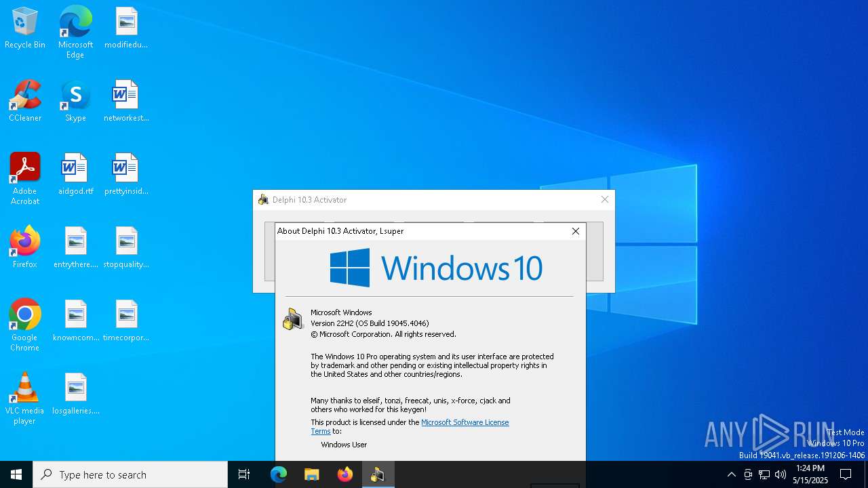Select the entrythere... image file icon
The width and height of the screenshot is (868, 488).
75,248
